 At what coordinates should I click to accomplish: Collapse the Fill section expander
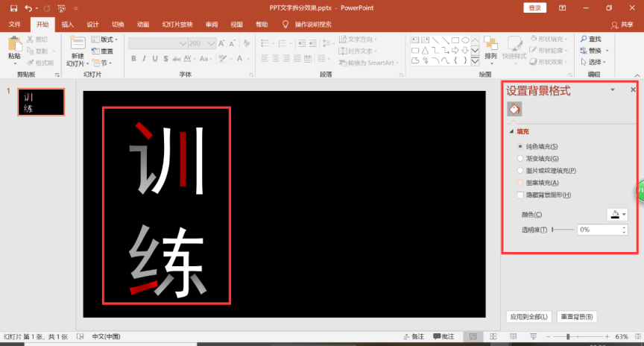click(x=511, y=131)
